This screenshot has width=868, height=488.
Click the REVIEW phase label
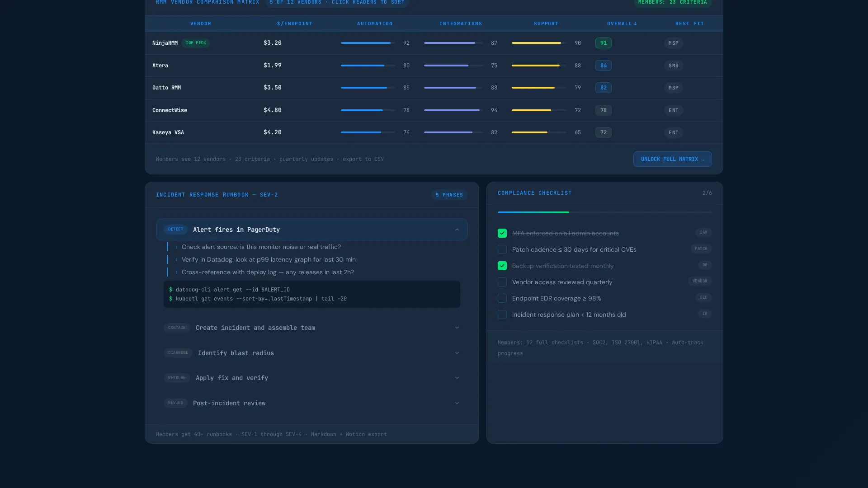pyautogui.click(x=175, y=403)
